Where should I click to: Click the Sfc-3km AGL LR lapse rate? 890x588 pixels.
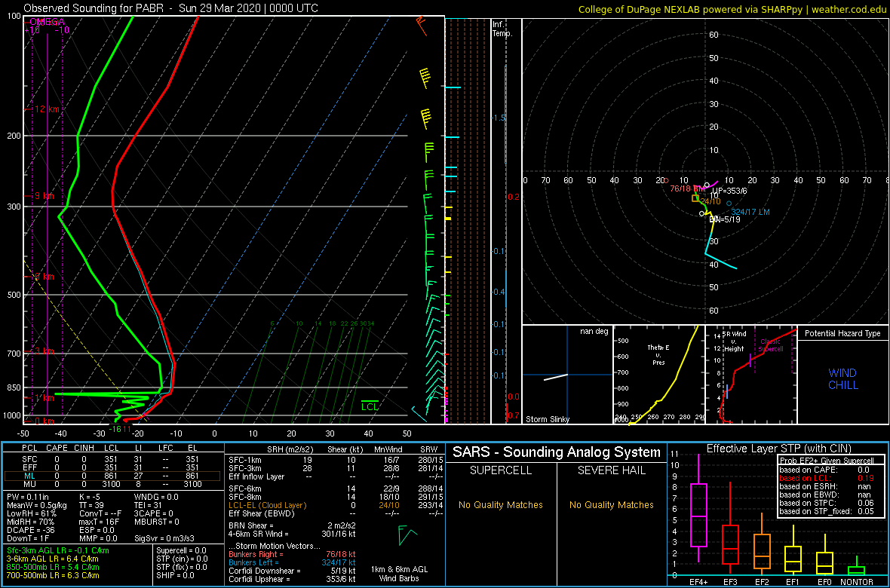58,550
